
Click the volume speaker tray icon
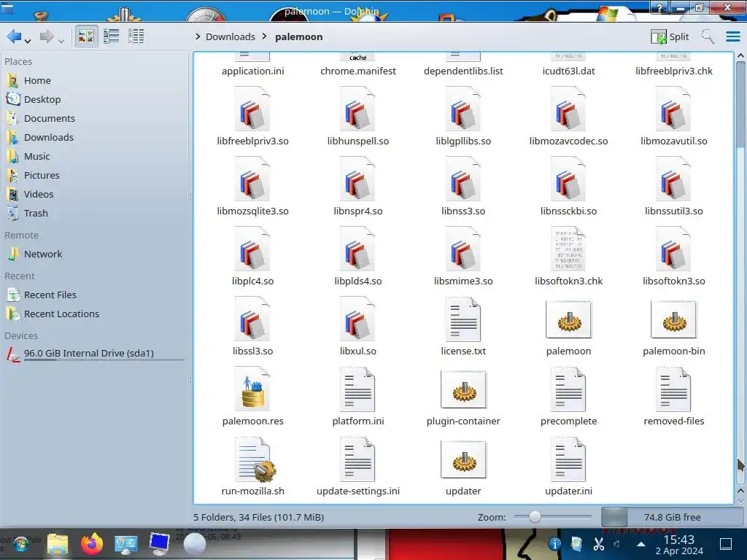pos(617,544)
